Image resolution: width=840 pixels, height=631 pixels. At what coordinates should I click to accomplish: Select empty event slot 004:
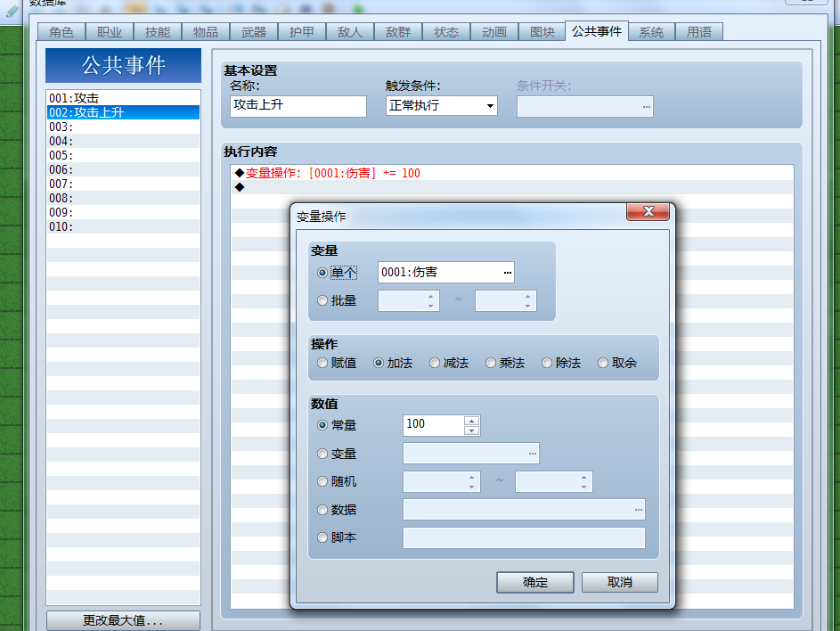pos(123,141)
